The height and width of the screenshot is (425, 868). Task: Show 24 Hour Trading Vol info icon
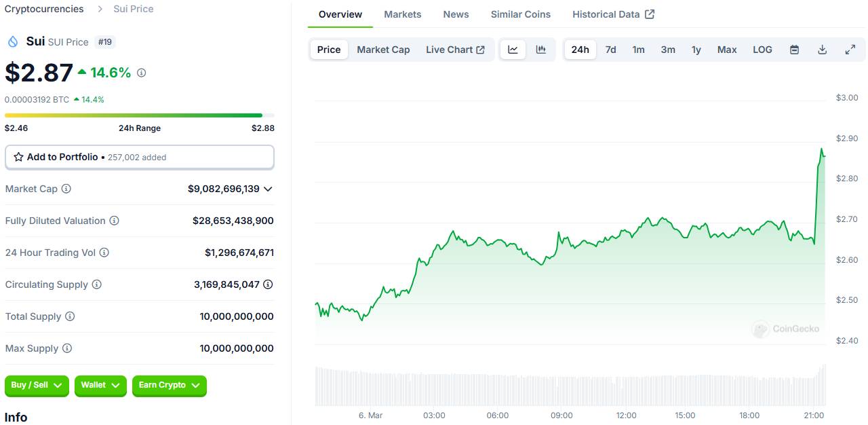tap(104, 253)
